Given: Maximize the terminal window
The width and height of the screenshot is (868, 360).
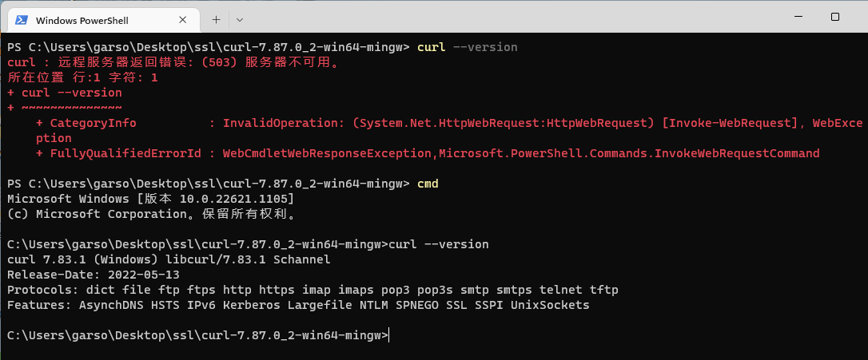Looking at the screenshot, I should click(x=834, y=17).
